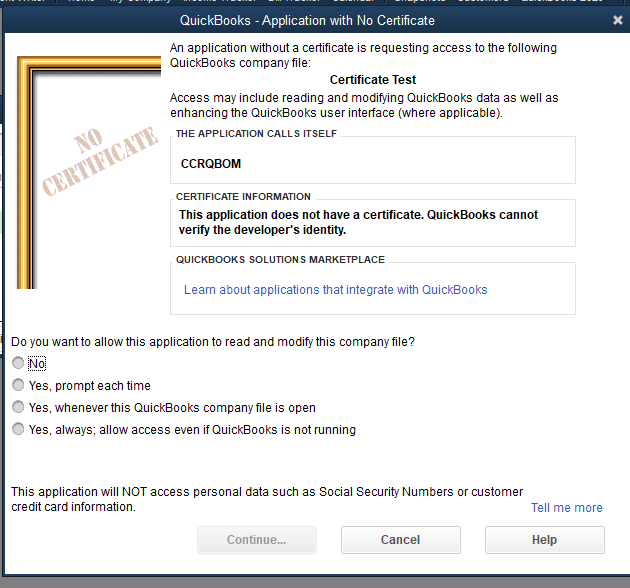Open Help for this dialog
The height and width of the screenshot is (588, 630).
click(544, 540)
